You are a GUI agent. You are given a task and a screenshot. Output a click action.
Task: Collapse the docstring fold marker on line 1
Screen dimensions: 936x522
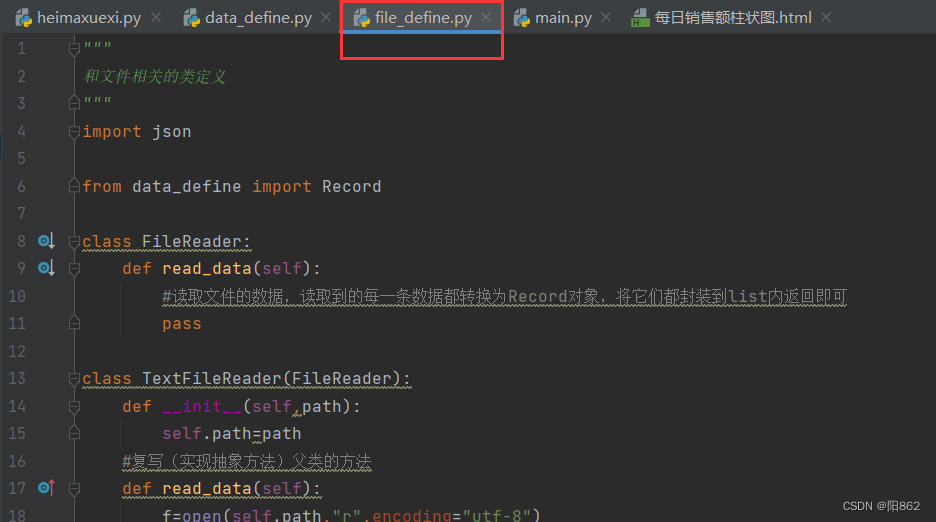pos(74,49)
